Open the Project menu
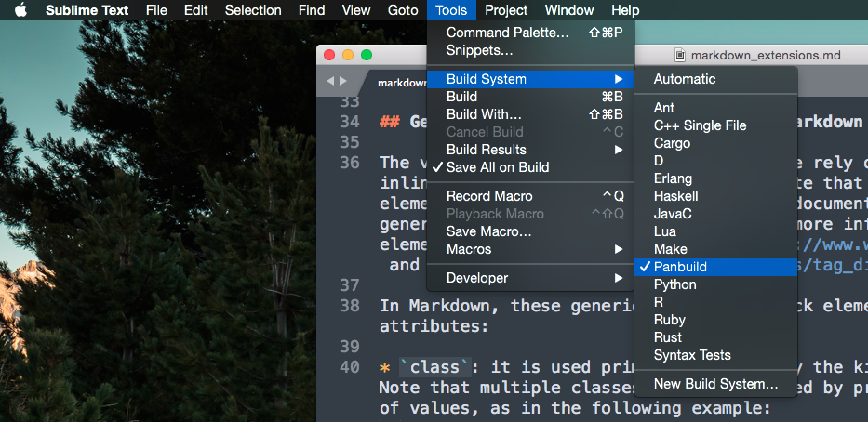 506,10
